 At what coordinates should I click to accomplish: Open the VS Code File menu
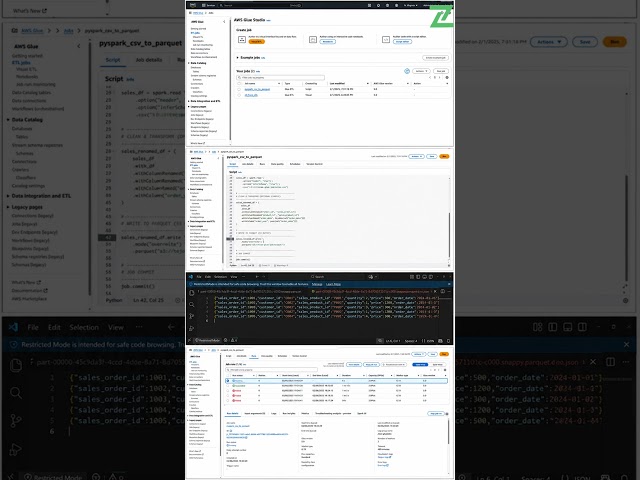(x=199, y=277)
